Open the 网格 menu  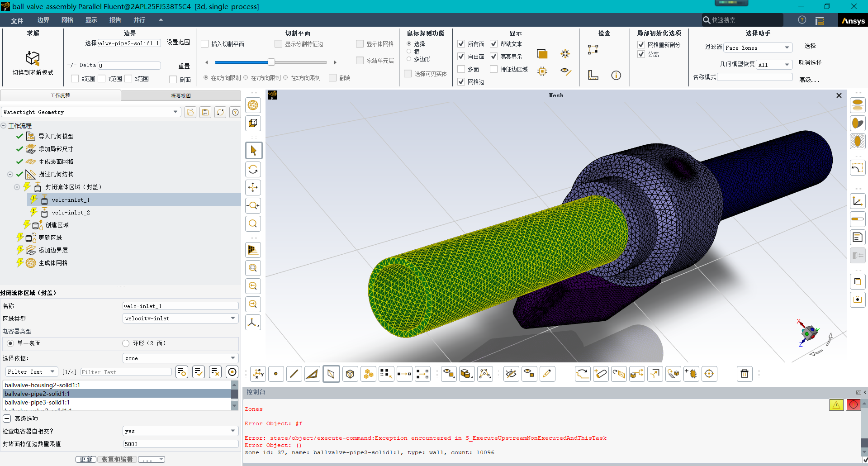click(x=67, y=20)
